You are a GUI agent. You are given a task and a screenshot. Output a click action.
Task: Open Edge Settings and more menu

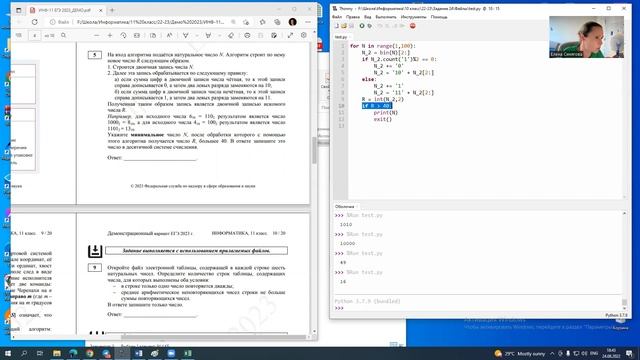(x=308, y=22)
